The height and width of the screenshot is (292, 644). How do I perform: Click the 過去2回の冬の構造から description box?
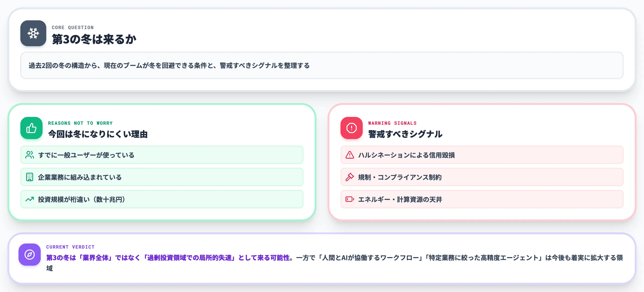pyautogui.click(x=322, y=65)
